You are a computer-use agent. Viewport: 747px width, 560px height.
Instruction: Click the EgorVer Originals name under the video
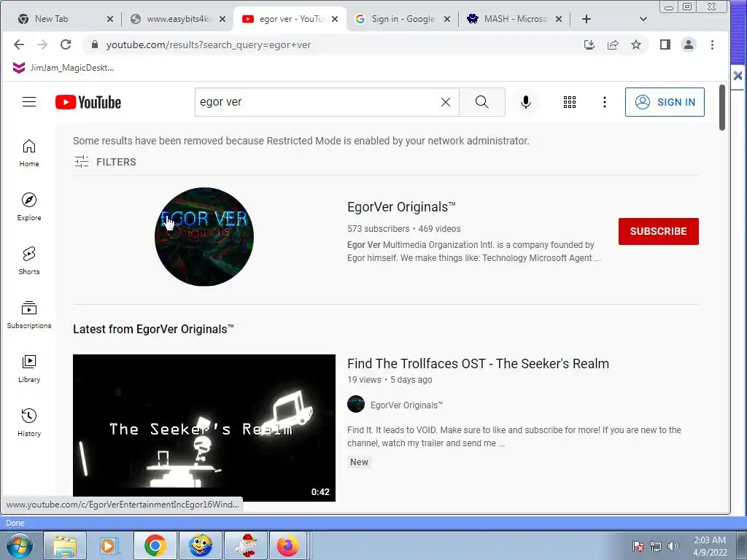[406, 405]
